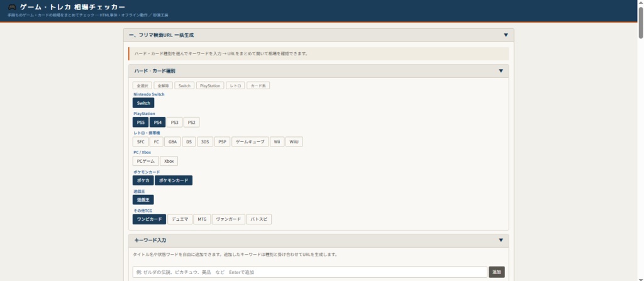
Task: Click the PC / Xbox group label
Action: pos(142,152)
